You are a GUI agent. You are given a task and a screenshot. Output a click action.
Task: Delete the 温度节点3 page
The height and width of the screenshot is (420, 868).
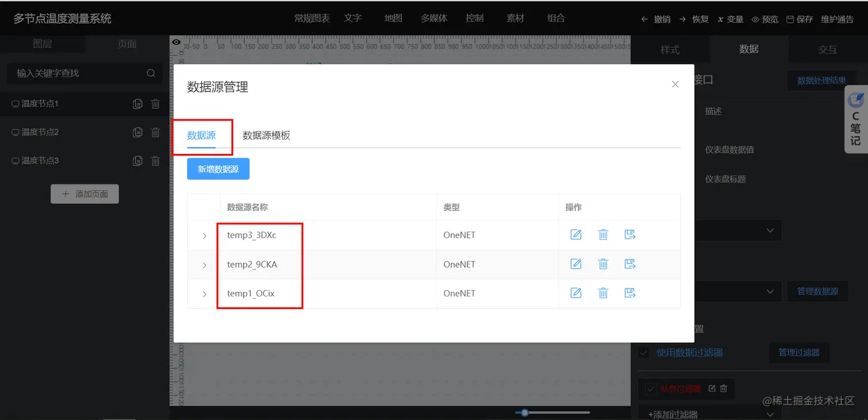coord(155,161)
